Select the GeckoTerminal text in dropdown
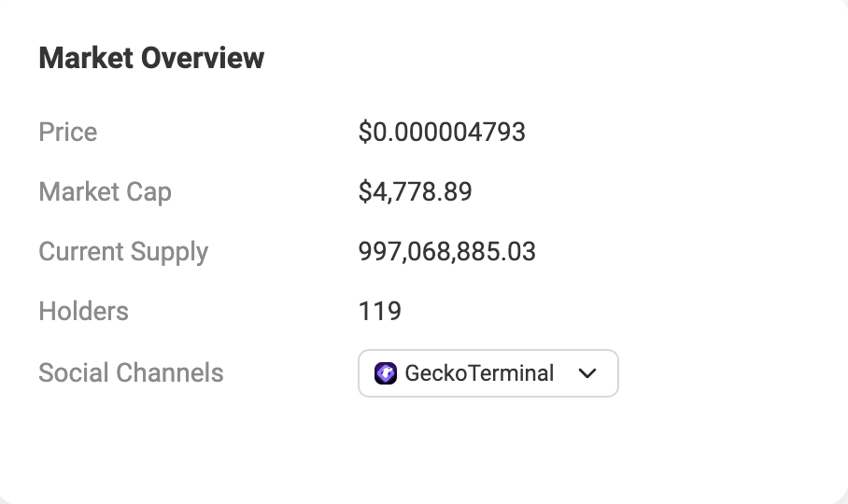 click(x=479, y=374)
